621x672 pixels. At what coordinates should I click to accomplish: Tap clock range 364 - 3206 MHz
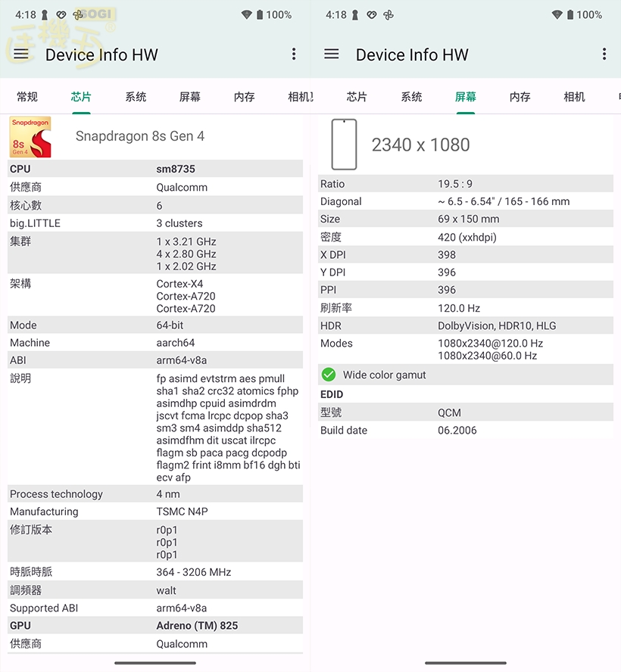click(193, 572)
